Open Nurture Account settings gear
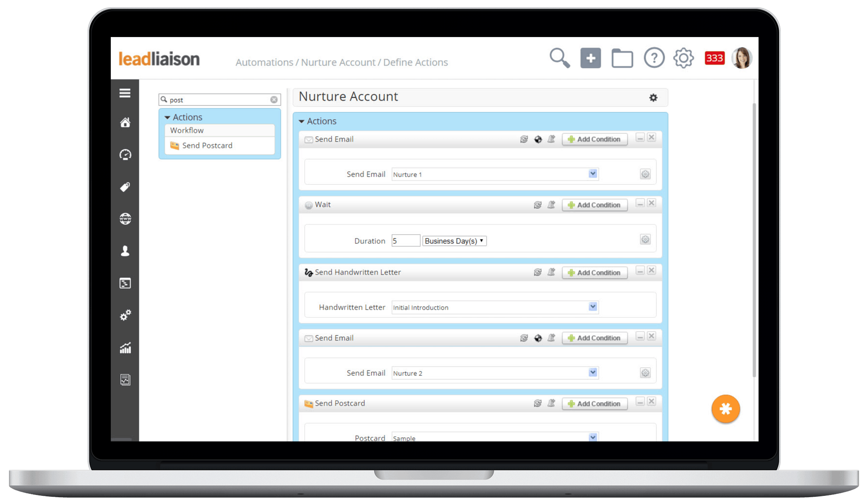The height and width of the screenshot is (503, 868). 653,97
